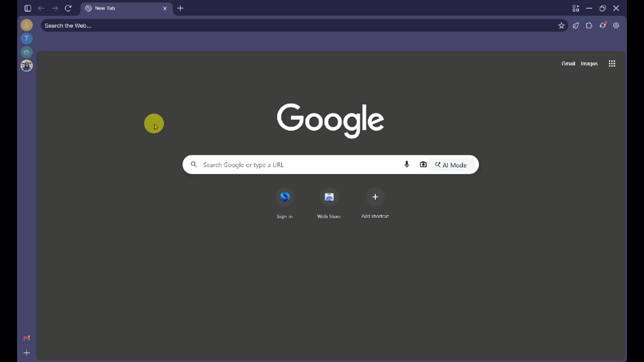Click Add shortcut button
Screen dimensions: 644x362
click(375, 203)
